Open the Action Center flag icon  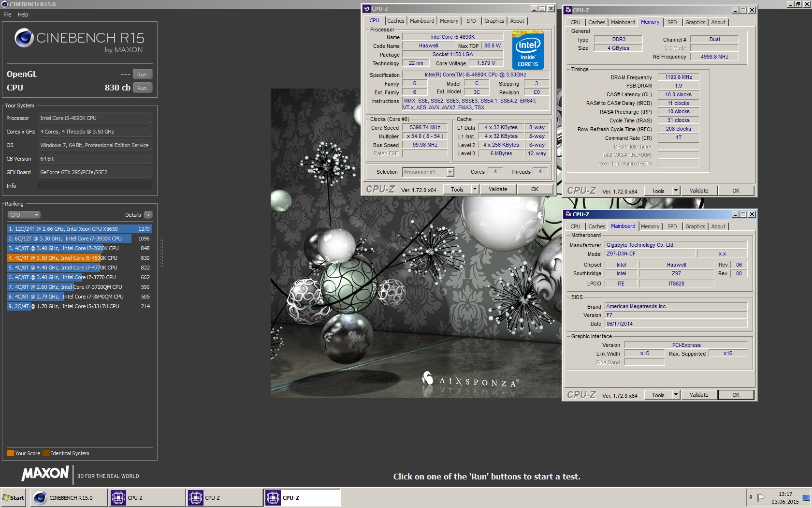pyautogui.click(x=761, y=497)
